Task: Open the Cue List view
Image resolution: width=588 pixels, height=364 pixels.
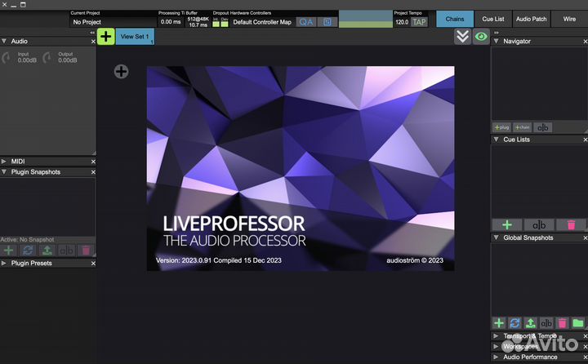Action: click(492, 19)
